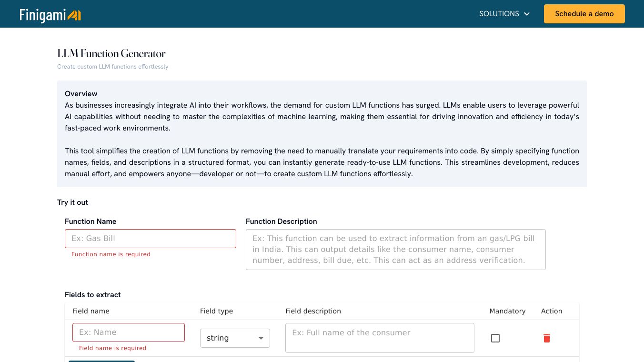
Task: Click the Function Description label
Action: point(281,221)
